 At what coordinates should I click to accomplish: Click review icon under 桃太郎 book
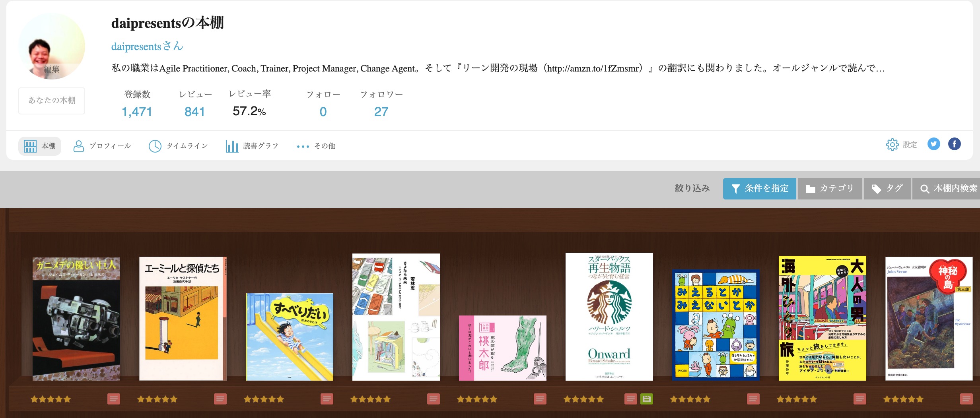[x=540, y=399]
